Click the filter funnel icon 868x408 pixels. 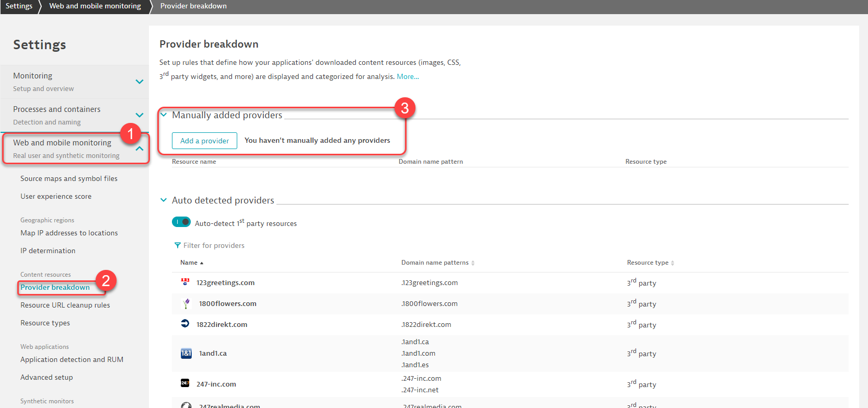point(178,245)
